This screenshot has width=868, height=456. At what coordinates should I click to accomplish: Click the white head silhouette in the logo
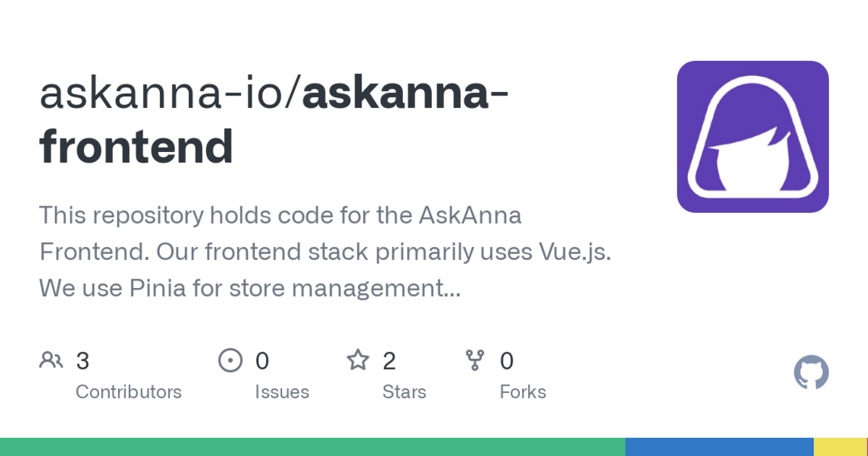pos(752,138)
